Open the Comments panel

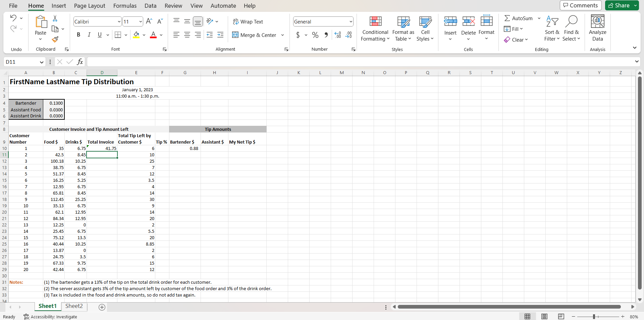(580, 5)
